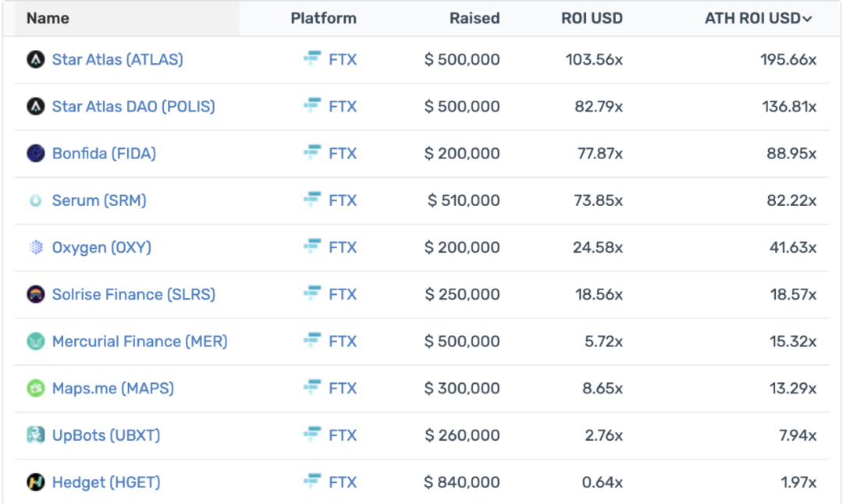This screenshot has height=504, width=843.
Task: Click the Oxygen token logo icon
Action: [36, 247]
